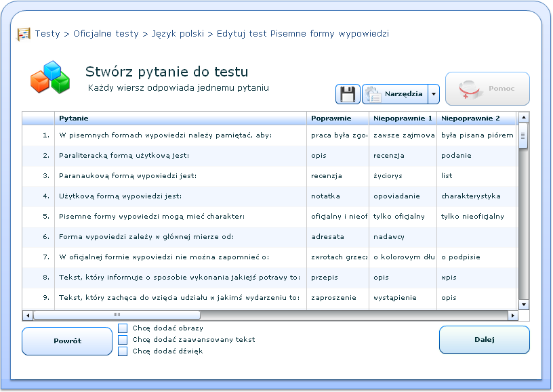Continue with Dalej button
Image resolution: width=553 pixels, height=392 pixels.
click(485, 339)
